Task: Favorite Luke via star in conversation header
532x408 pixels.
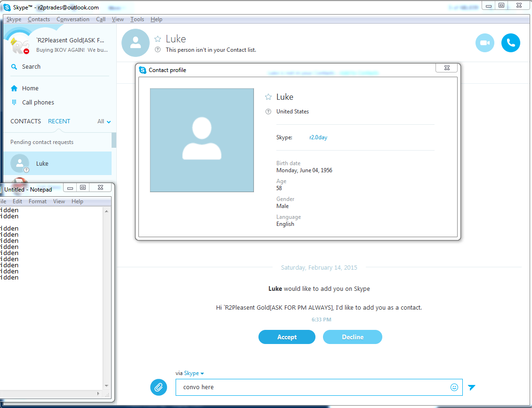Action: [158, 39]
